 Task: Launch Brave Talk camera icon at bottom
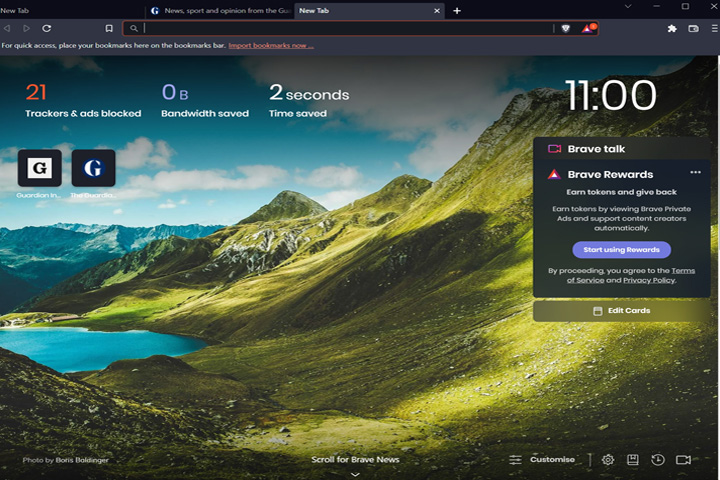(x=683, y=459)
